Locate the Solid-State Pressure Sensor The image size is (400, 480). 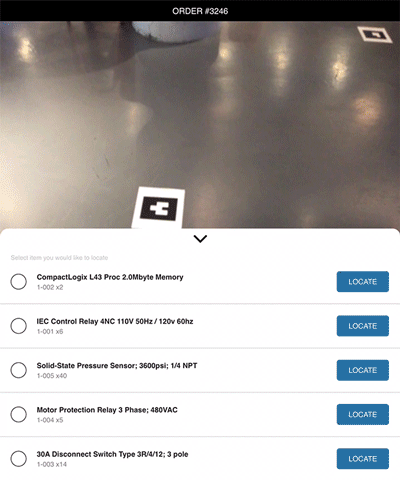click(x=363, y=370)
